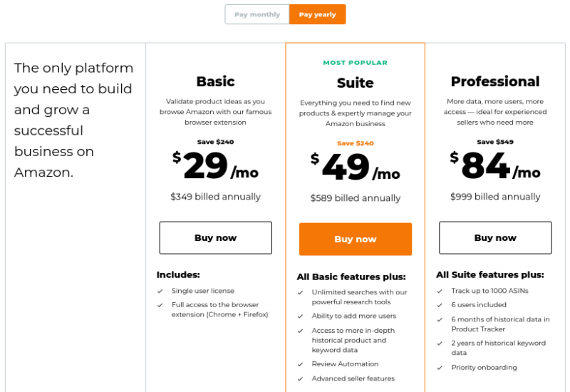Click the MOST POPULAR label
Image resolution: width=570 pixels, height=392 pixels.
point(355,63)
